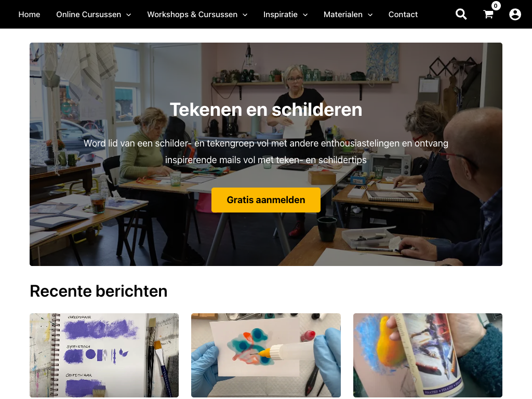Viewport: 532px width, 399px height.
Task: Expand the Online Cursussen dropdown arrow
Action: (129, 15)
